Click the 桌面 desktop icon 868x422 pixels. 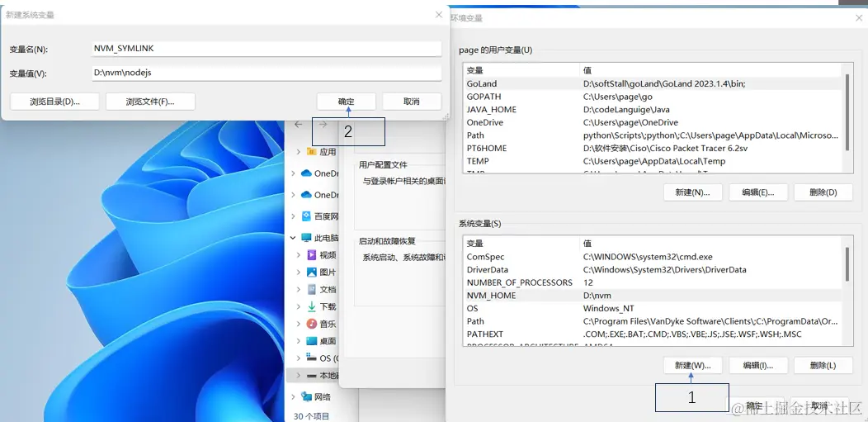(312, 341)
